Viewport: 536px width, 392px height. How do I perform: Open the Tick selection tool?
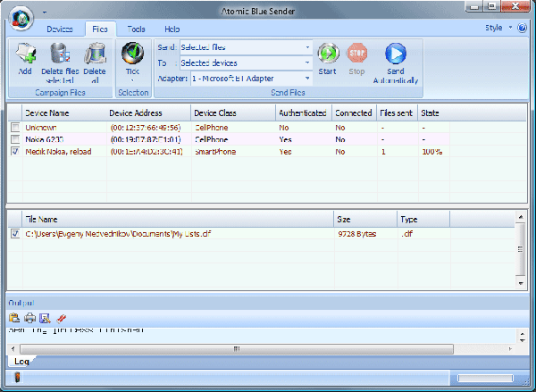[x=133, y=55]
